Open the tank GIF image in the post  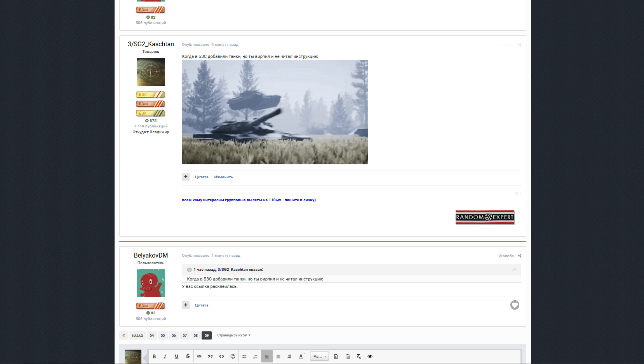pos(275,112)
